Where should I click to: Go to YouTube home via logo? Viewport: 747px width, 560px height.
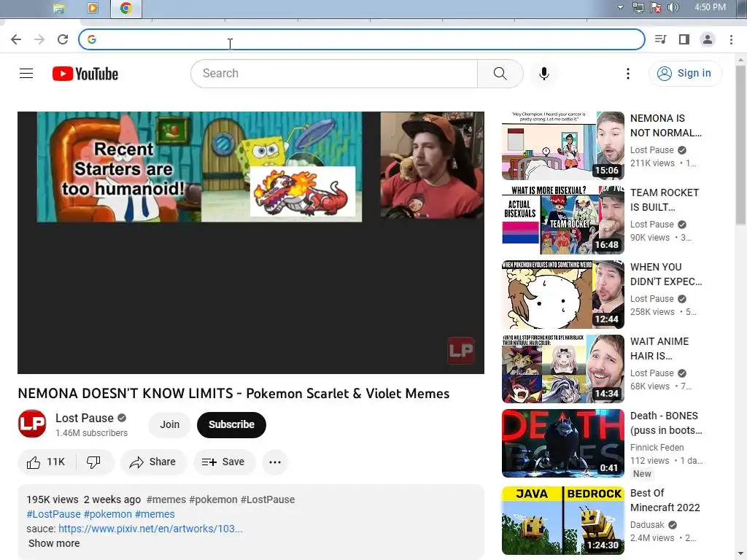tap(85, 74)
